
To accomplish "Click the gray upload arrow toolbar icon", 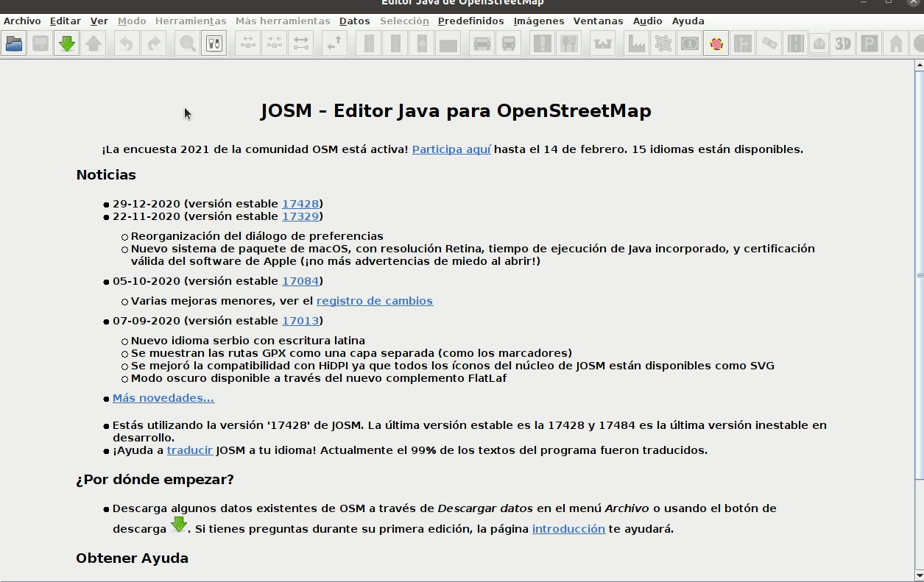I will (94, 44).
